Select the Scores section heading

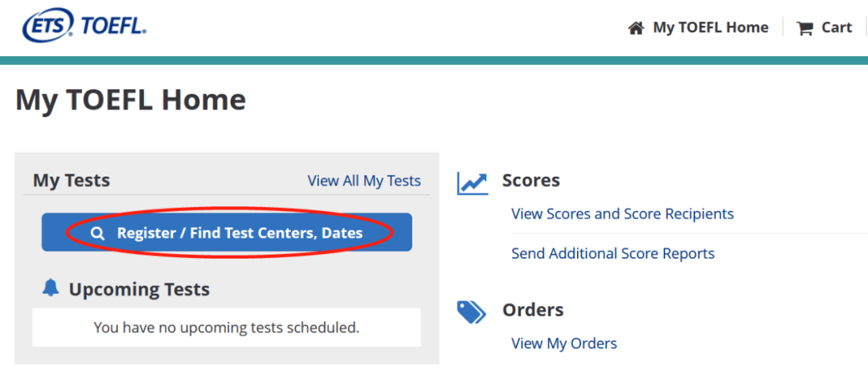click(531, 181)
